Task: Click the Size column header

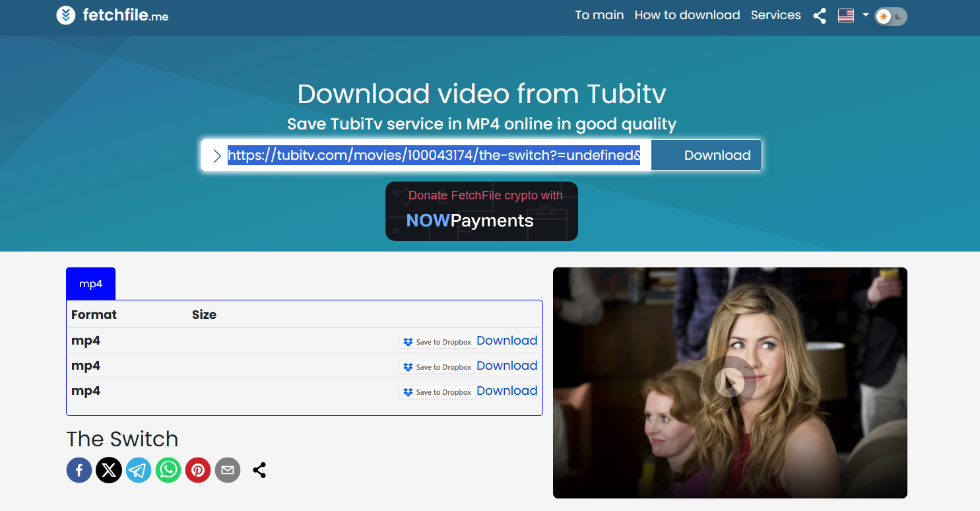Action: tap(204, 315)
